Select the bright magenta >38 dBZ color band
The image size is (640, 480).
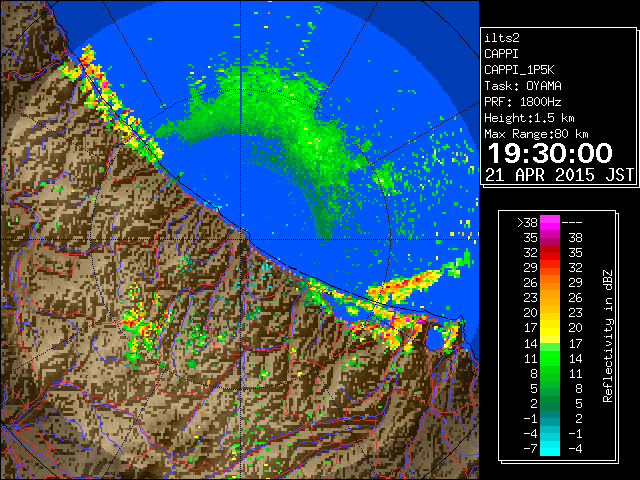pos(550,223)
